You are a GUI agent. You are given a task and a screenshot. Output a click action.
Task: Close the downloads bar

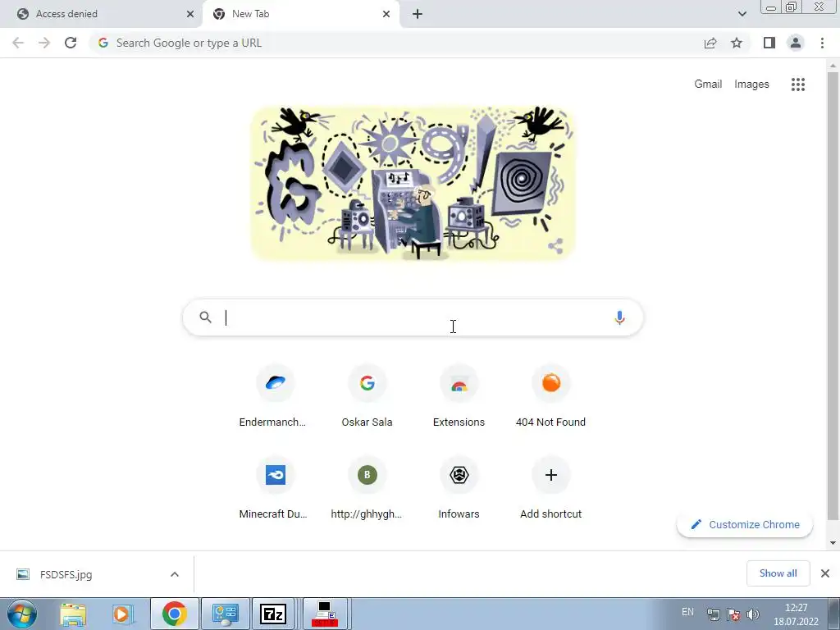click(825, 573)
